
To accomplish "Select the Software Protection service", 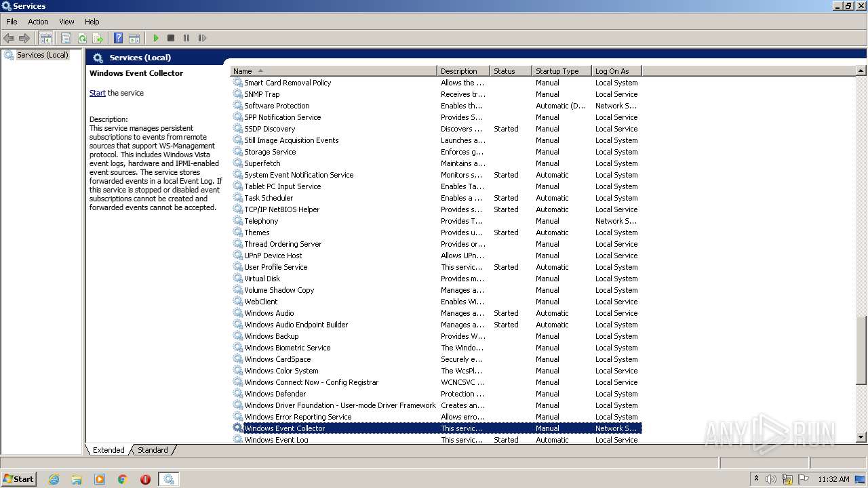I will coord(436,106).
